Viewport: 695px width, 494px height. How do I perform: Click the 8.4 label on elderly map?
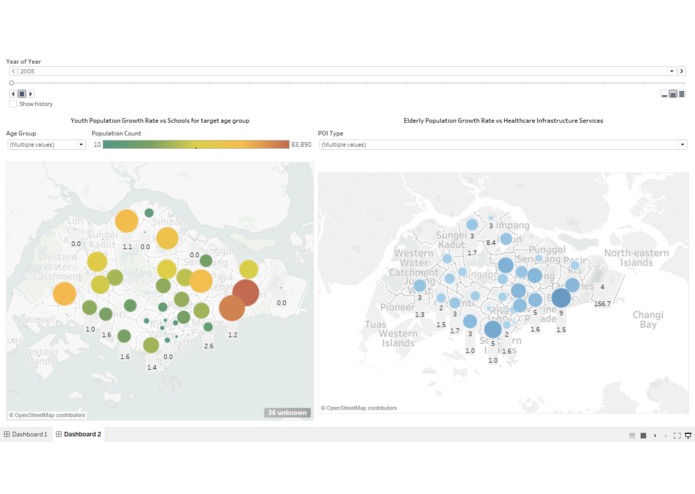point(491,242)
